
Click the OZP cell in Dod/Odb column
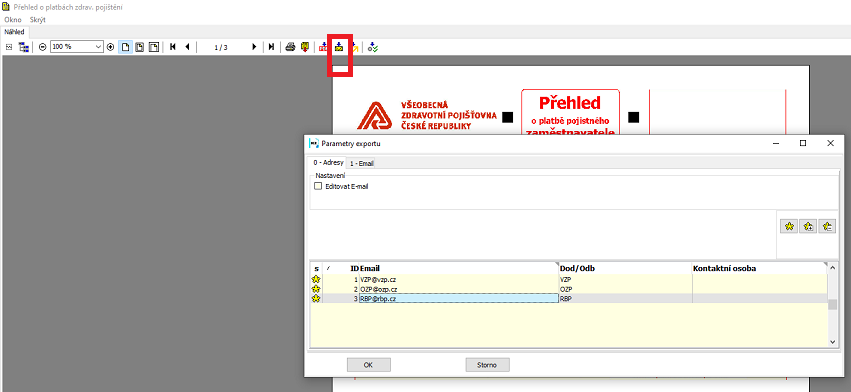click(x=625, y=289)
